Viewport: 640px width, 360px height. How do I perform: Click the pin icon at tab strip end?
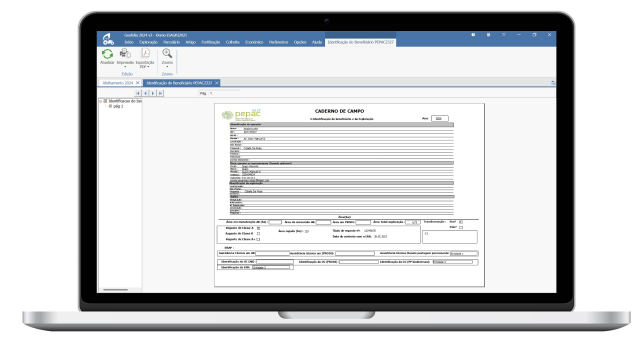(x=553, y=83)
